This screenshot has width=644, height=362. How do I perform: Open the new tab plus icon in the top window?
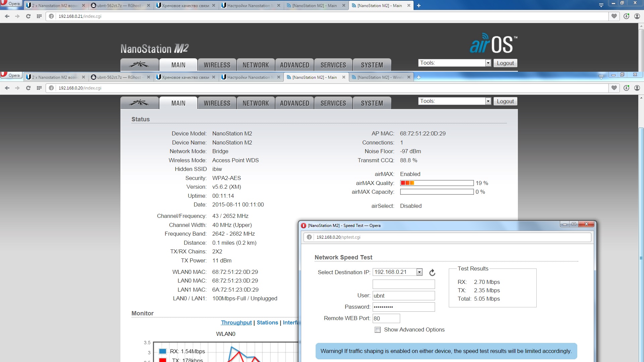pyautogui.click(x=419, y=5)
